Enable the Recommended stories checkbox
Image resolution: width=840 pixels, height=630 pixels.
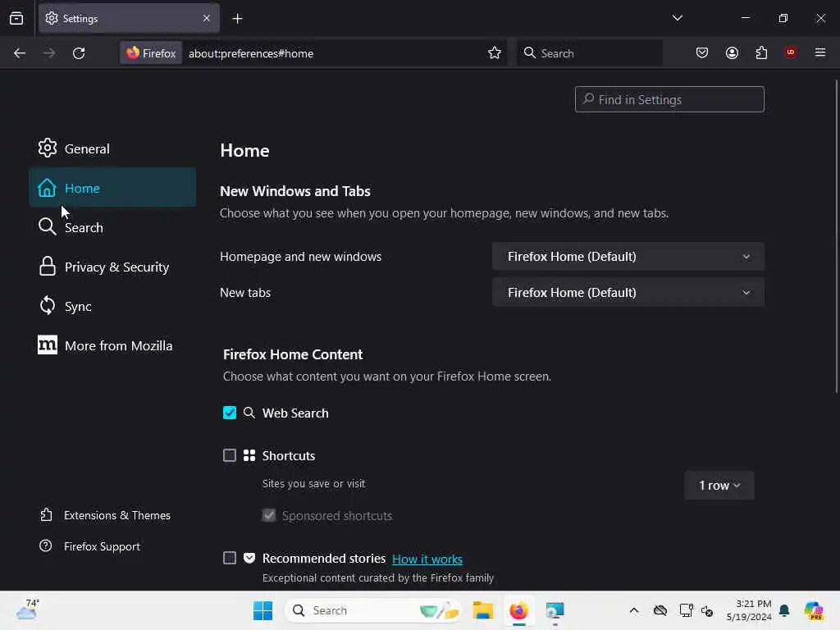pyautogui.click(x=230, y=558)
